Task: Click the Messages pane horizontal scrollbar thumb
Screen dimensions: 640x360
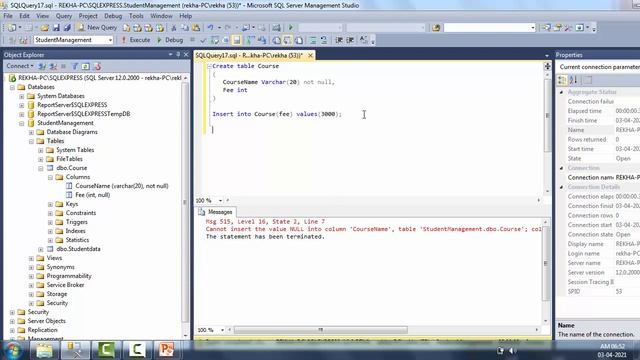Action: 320,330
